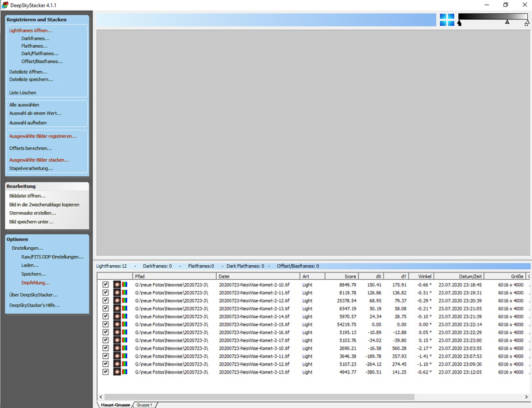Screen dimensions: 532x408
Task: Select the Haupt-Gruppe tab
Action: click(114, 404)
